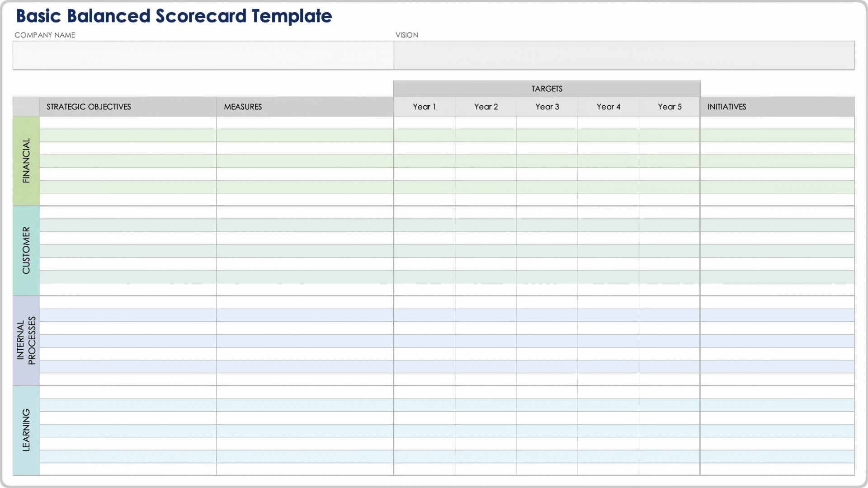Select first Learning initiatives cell

tap(777, 392)
